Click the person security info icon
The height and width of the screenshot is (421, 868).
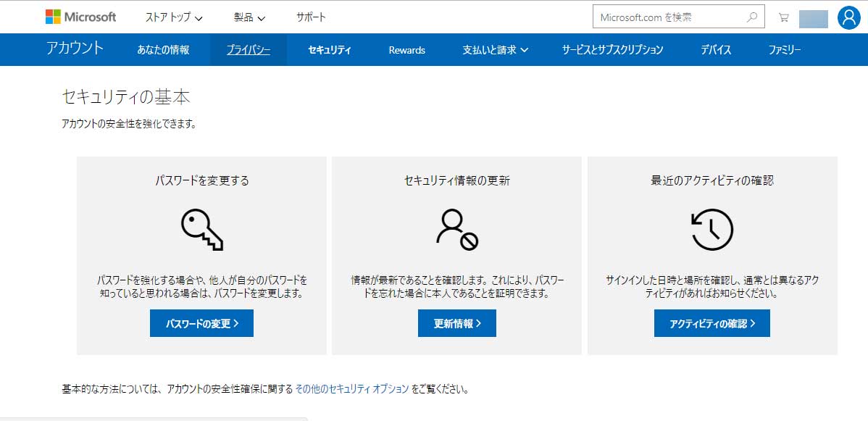pyautogui.click(x=456, y=229)
